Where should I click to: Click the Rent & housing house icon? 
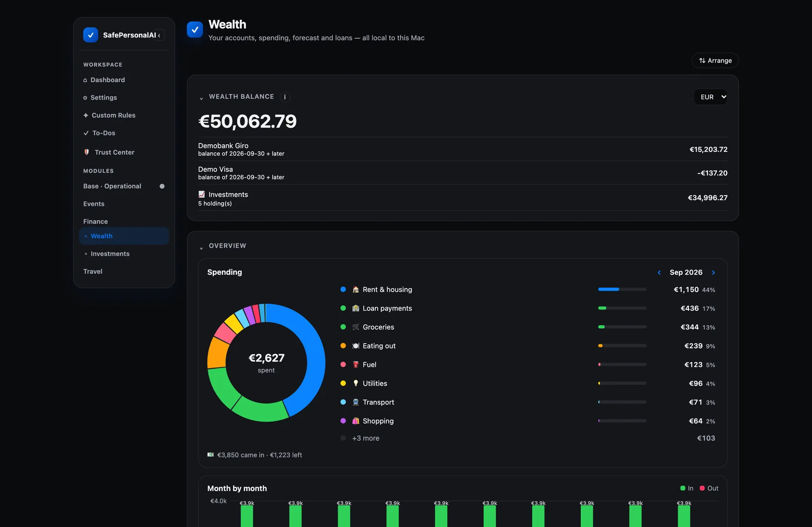point(355,289)
